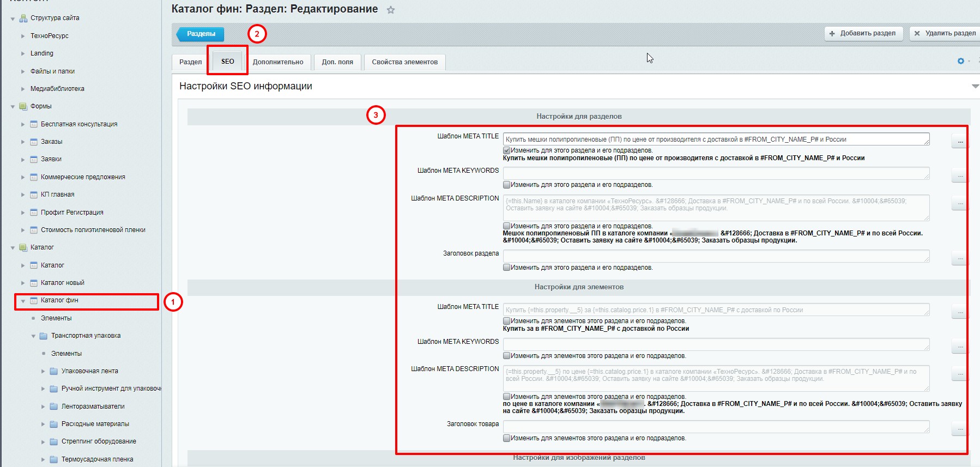Open the Свойства элементов tab
This screenshot has height=467, width=980.
point(404,62)
